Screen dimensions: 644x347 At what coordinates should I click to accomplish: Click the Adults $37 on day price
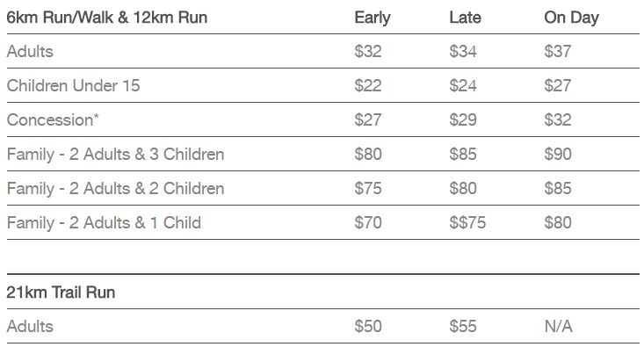point(558,51)
